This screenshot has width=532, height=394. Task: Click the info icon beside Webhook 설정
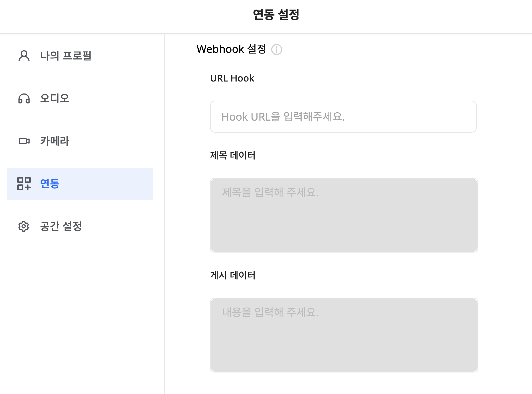(x=276, y=50)
